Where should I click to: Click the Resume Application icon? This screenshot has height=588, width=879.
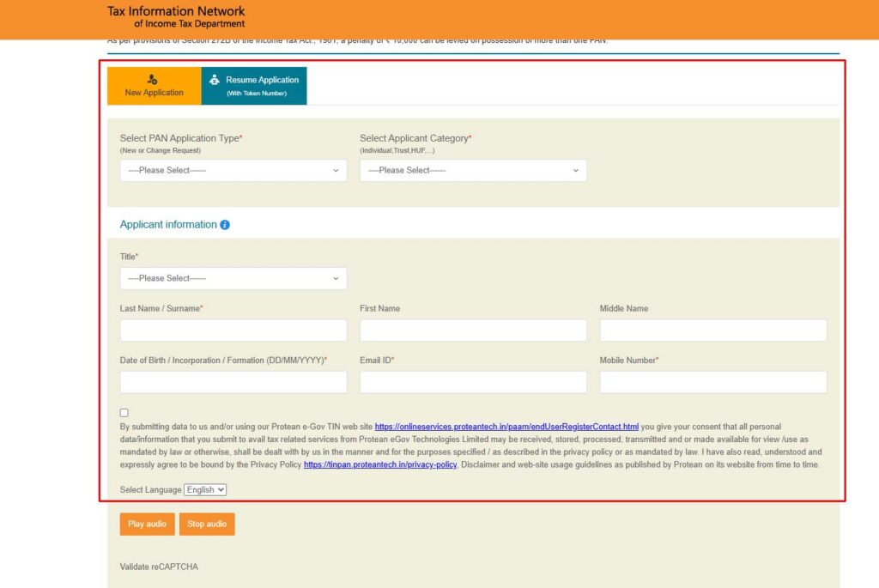(215, 80)
